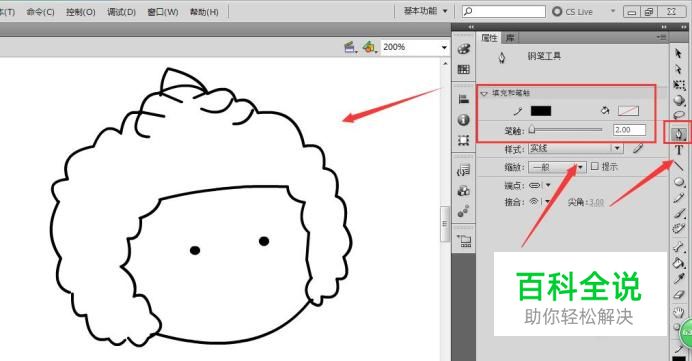Toggle the 提示 stroke hinting checkbox
The width and height of the screenshot is (692, 361).
tap(594, 166)
